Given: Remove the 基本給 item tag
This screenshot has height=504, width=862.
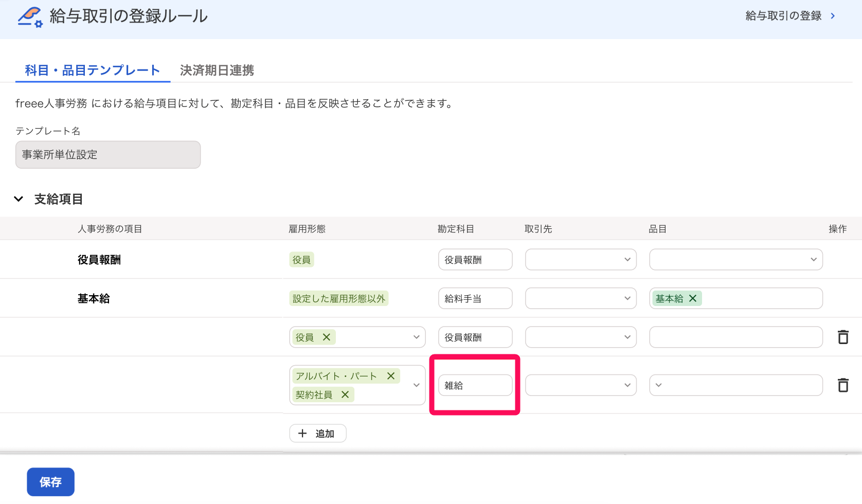Looking at the screenshot, I should [x=693, y=298].
